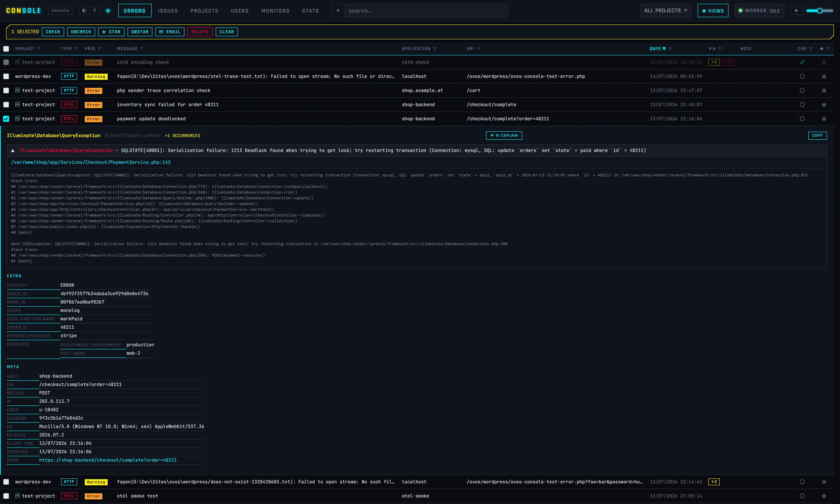
Task: Switch to the Stats tab
Action: (x=311, y=10)
